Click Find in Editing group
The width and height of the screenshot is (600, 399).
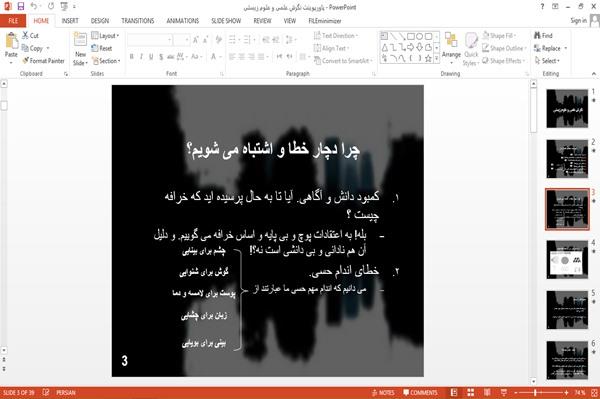pyautogui.click(x=543, y=36)
